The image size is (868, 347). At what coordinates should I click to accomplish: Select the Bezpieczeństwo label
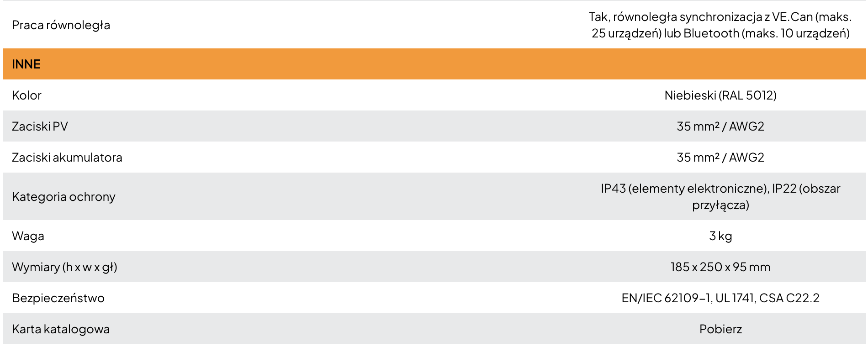pyautogui.click(x=58, y=298)
